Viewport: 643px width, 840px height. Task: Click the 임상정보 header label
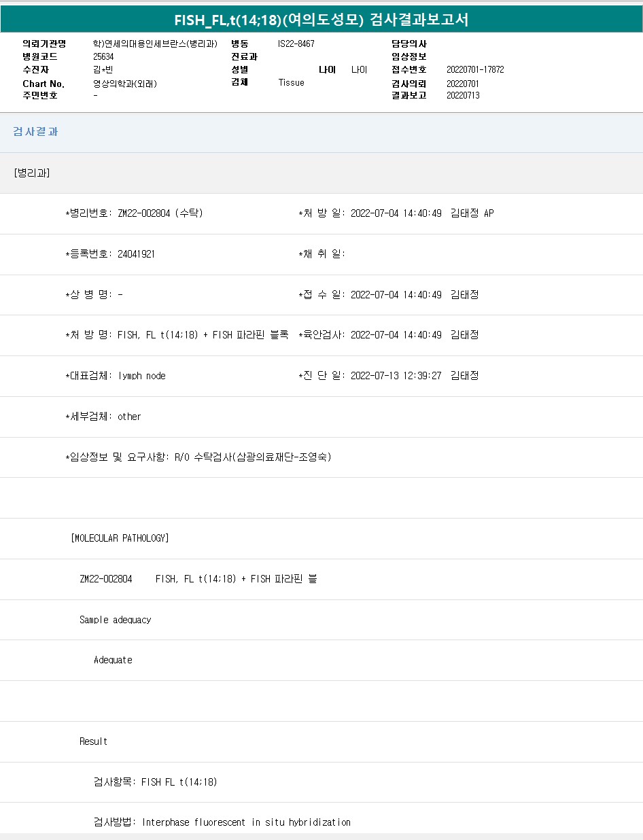coord(409,57)
